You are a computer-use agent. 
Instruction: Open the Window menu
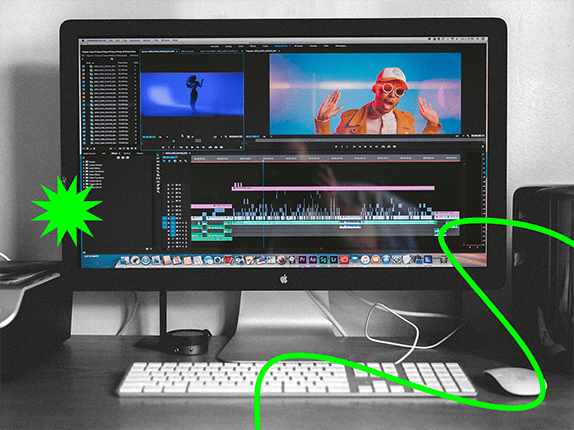point(165,40)
